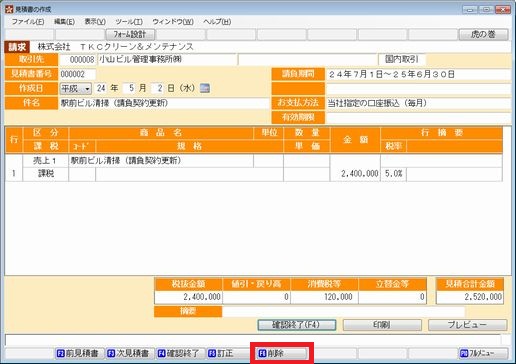516x364 pixels.
Task: Click the フォーム設計 toolbar button
Action: (130, 34)
